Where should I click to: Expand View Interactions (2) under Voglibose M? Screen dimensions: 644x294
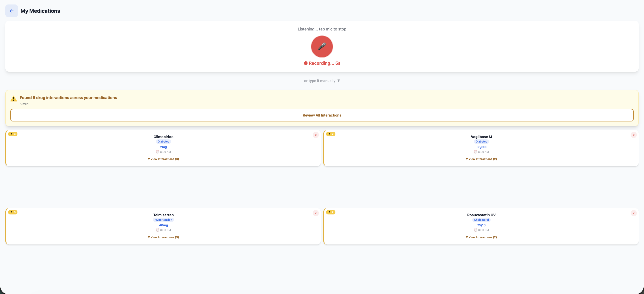coord(481,159)
